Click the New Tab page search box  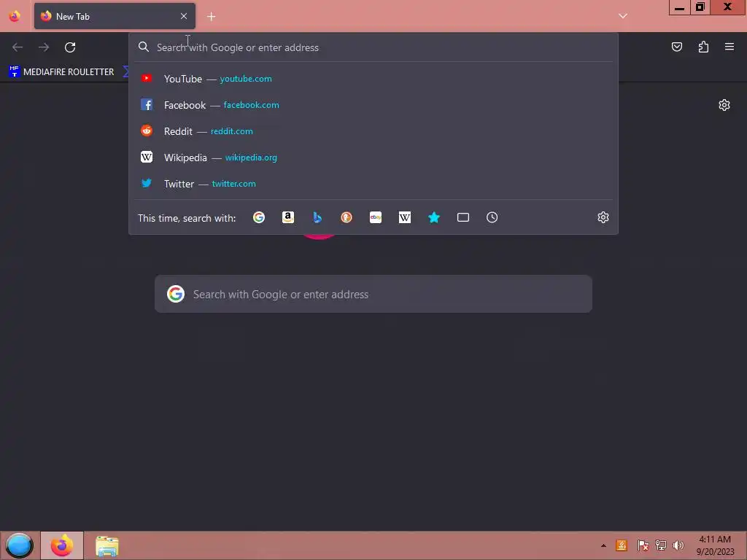[x=373, y=294]
